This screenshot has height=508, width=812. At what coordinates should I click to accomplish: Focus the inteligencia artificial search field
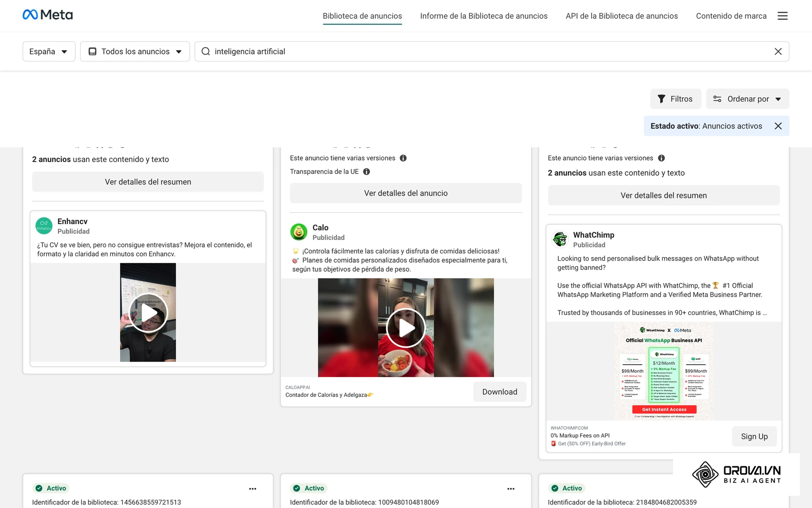491,51
